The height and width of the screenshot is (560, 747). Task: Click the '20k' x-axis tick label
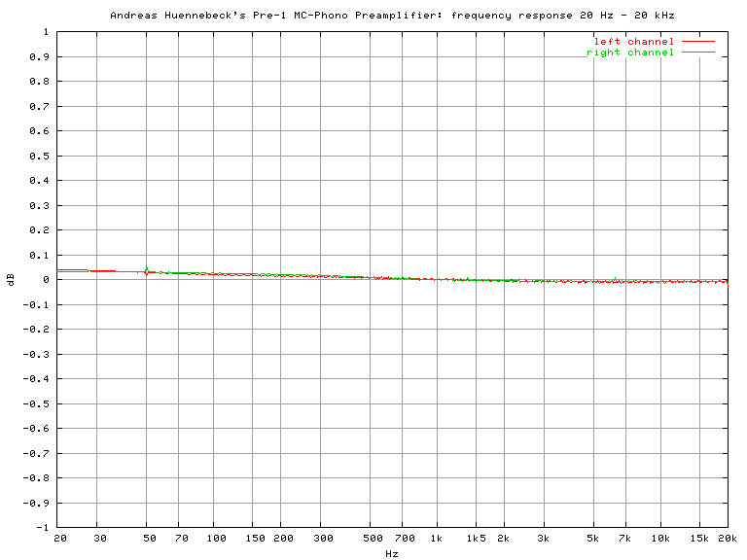(727, 538)
